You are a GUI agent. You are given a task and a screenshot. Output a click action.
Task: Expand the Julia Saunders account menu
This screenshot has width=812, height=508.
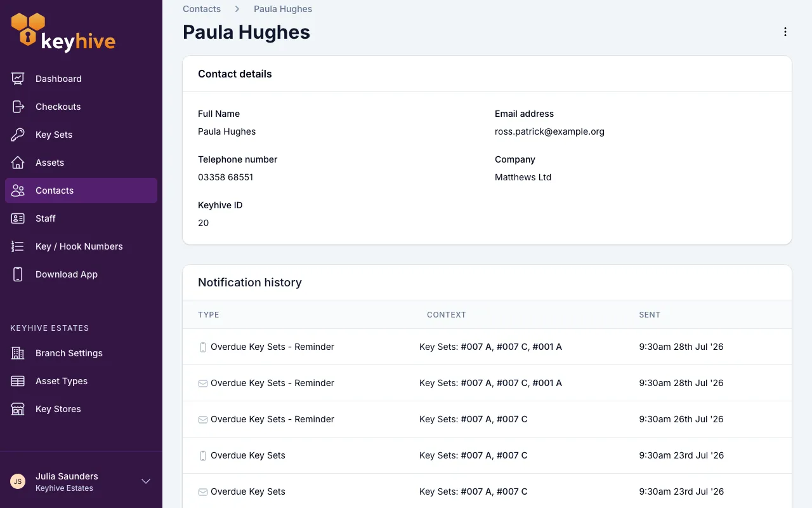click(146, 481)
